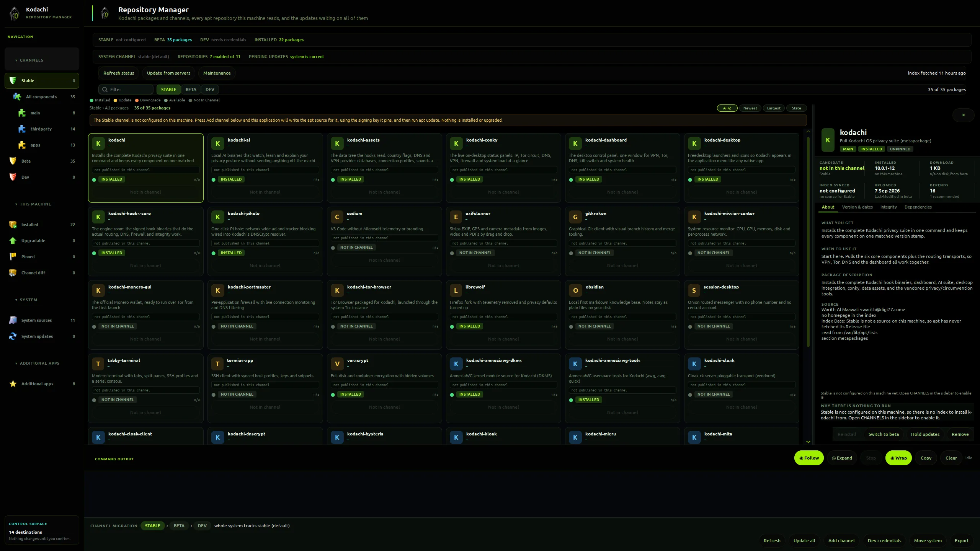
Task: Click Update from servers button
Action: (x=168, y=73)
